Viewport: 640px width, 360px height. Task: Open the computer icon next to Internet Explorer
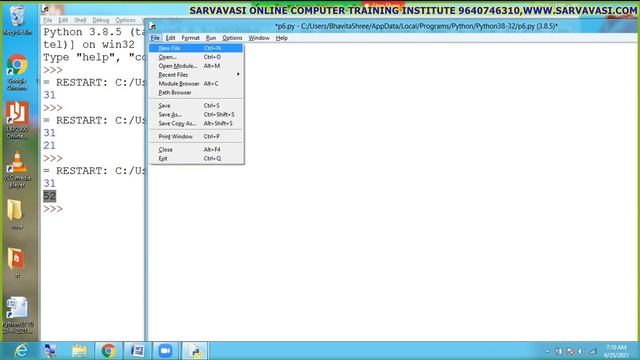(50, 351)
